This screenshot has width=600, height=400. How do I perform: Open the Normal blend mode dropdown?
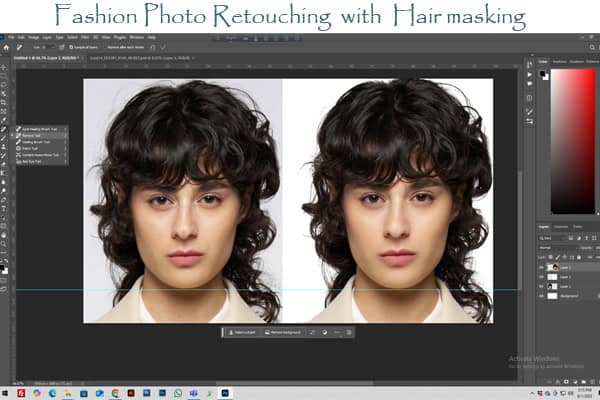pyautogui.click(x=558, y=248)
